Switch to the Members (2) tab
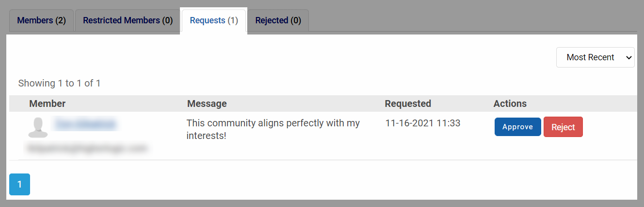 tap(41, 20)
